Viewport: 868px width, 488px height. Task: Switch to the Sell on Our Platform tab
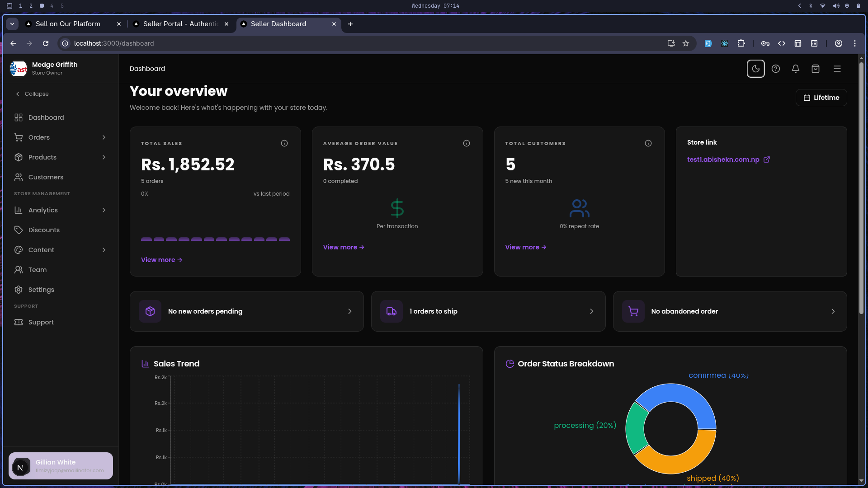point(68,24)
